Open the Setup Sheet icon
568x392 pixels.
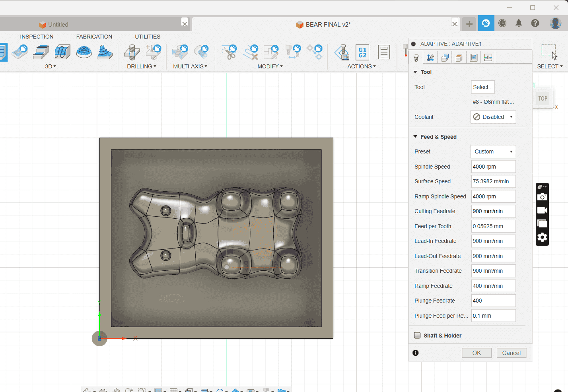(384, 52)
